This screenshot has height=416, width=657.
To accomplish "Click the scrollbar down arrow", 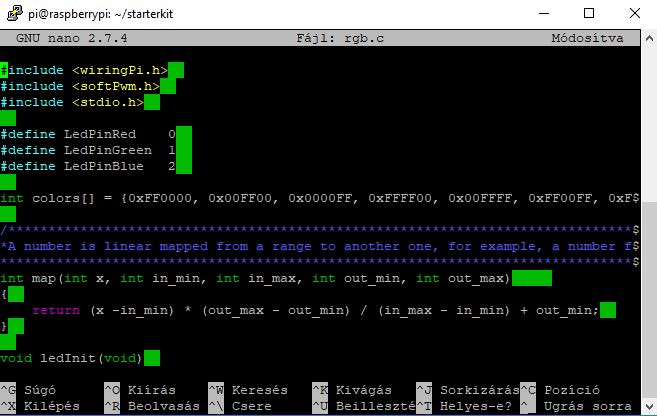I will 648,407.
